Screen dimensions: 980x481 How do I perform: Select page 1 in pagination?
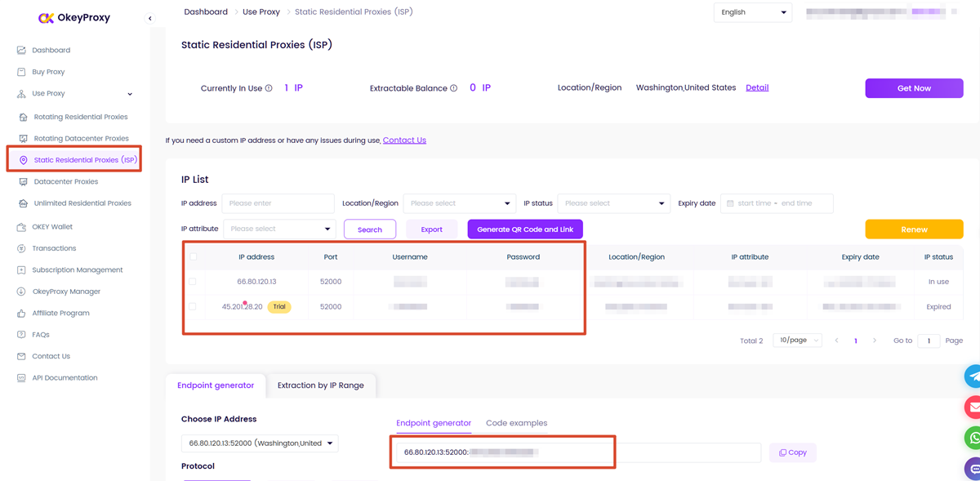point(855,341)
